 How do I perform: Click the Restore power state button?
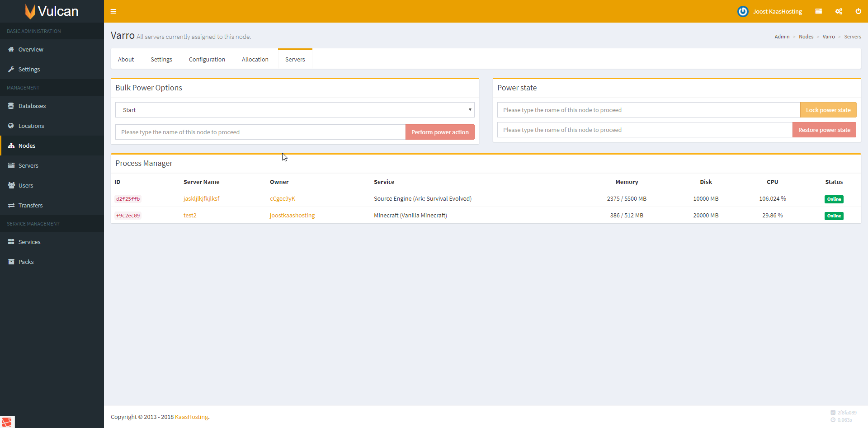coord(824,130)
